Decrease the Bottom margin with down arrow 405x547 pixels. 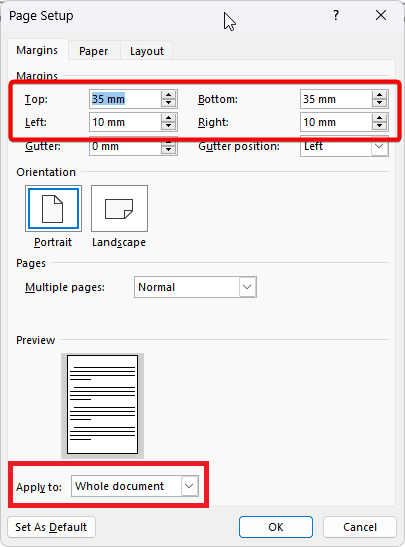click(x=380, y=103)
